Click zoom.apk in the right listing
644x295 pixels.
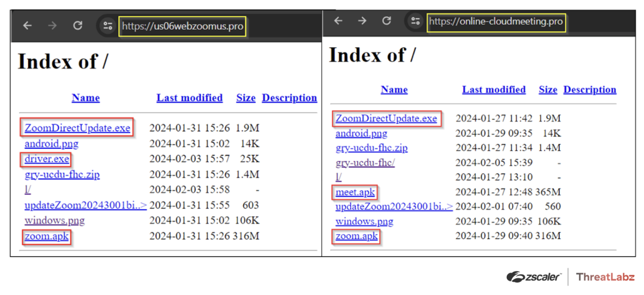coord(357,236)
